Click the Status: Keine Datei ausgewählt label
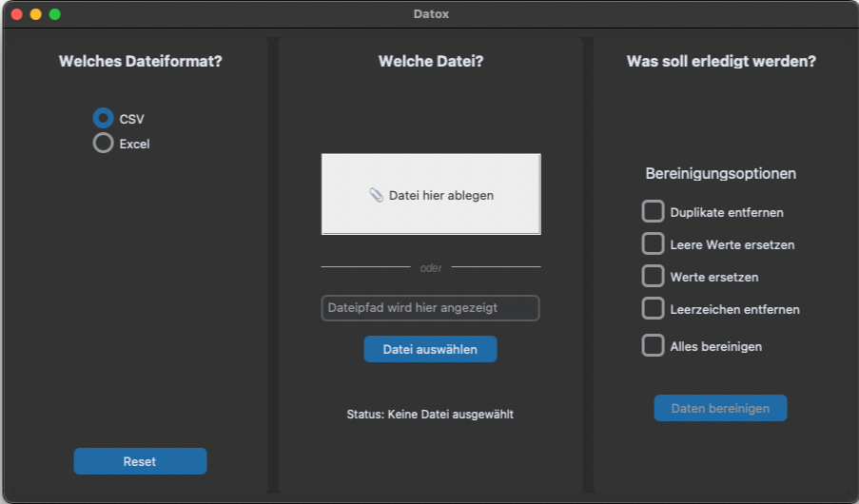This screenshot has width=859, height=504. click(x=430, y=415)
